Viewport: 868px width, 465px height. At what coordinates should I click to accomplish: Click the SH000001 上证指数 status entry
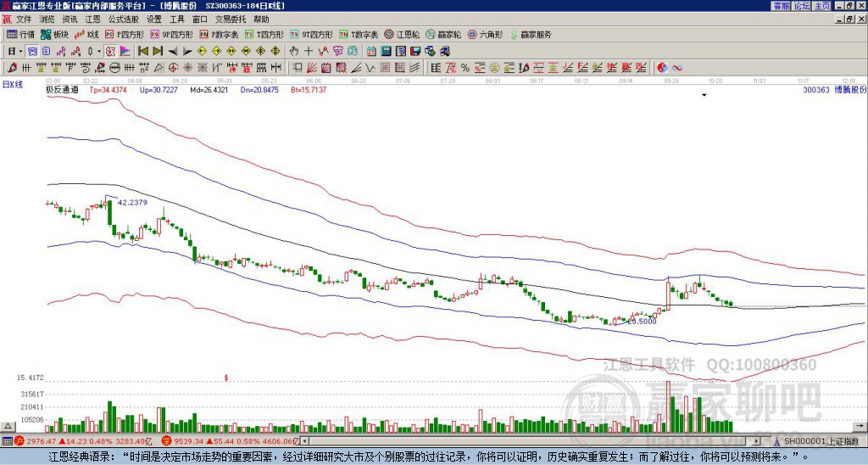(821, 441)
